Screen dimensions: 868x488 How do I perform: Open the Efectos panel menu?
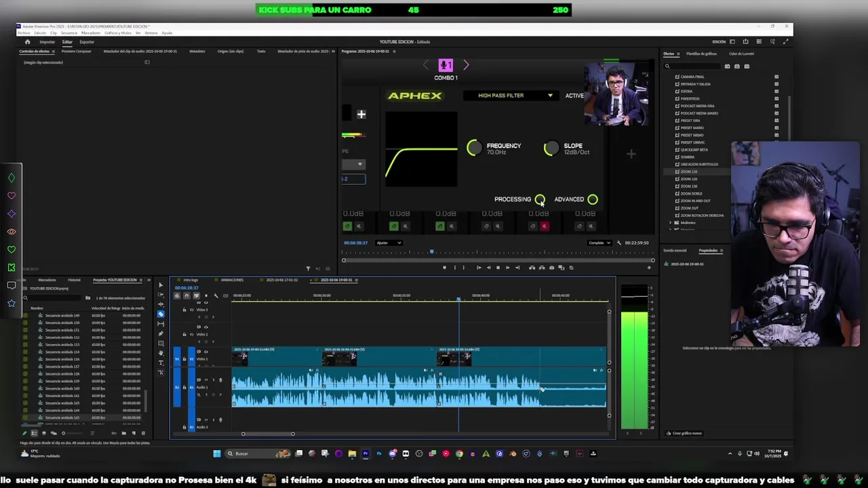[678, 54]
